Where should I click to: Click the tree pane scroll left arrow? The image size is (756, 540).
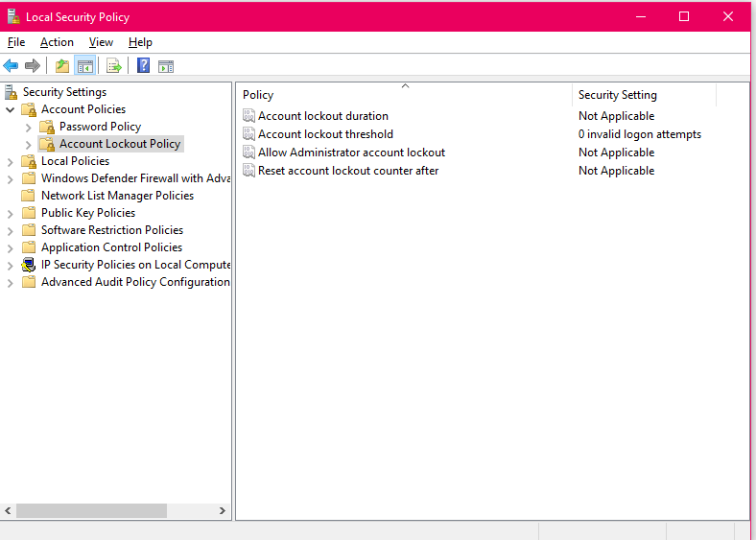[x=8, y=510]
